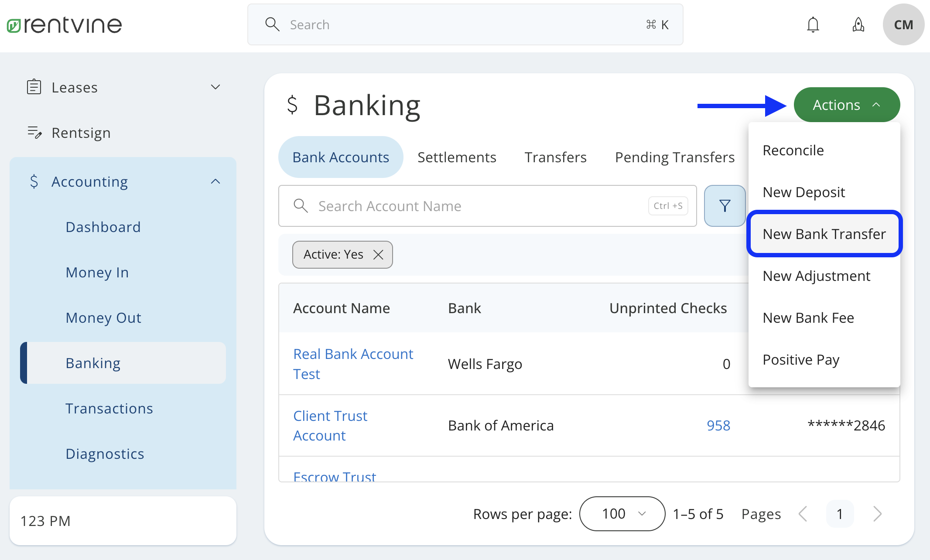Expand the Leases section chevron
930x560 pixels.
(215, 87)
